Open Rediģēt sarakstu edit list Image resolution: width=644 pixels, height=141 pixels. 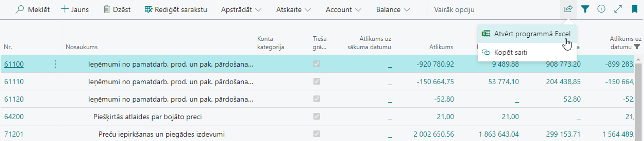[x=176, y=10]
